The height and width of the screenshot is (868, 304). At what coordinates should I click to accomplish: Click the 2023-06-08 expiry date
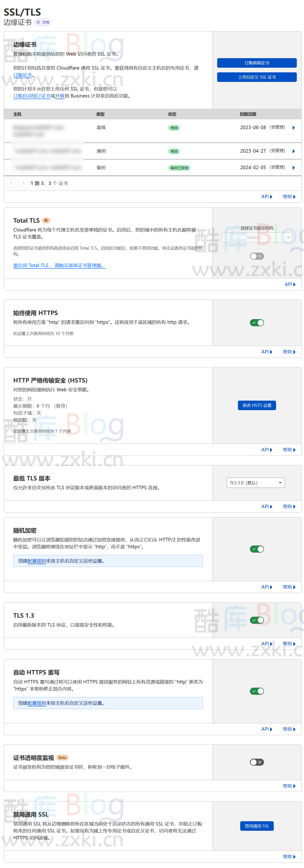[x=253, y=127]
